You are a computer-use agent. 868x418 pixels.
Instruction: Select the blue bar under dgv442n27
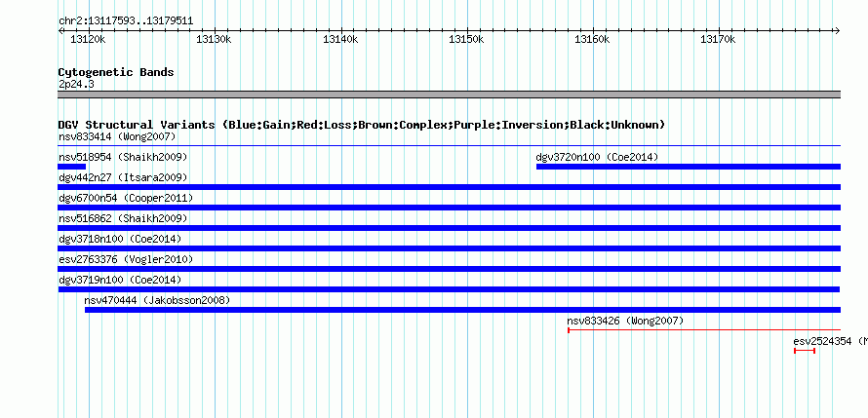click(x=449, y=187)
